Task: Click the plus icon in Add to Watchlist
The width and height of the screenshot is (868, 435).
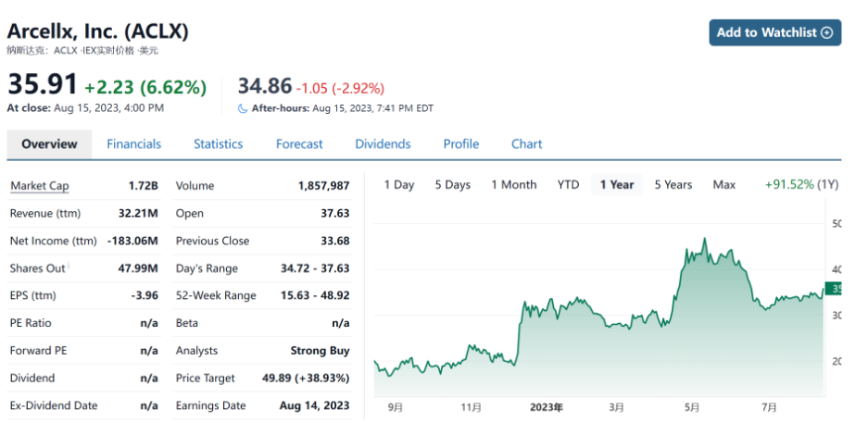Action: (827, 32)
